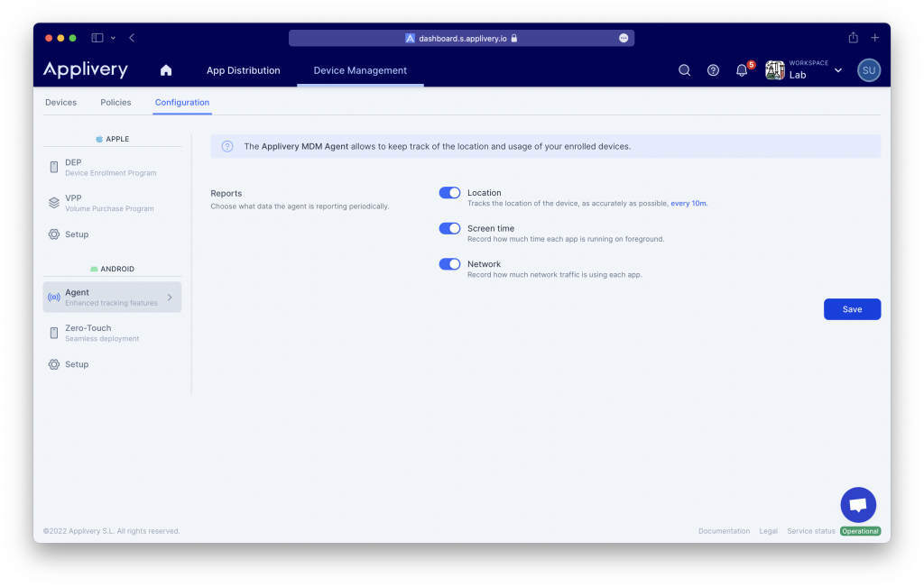
Task: Open the chat support bubble
Action: coord(858,505)
